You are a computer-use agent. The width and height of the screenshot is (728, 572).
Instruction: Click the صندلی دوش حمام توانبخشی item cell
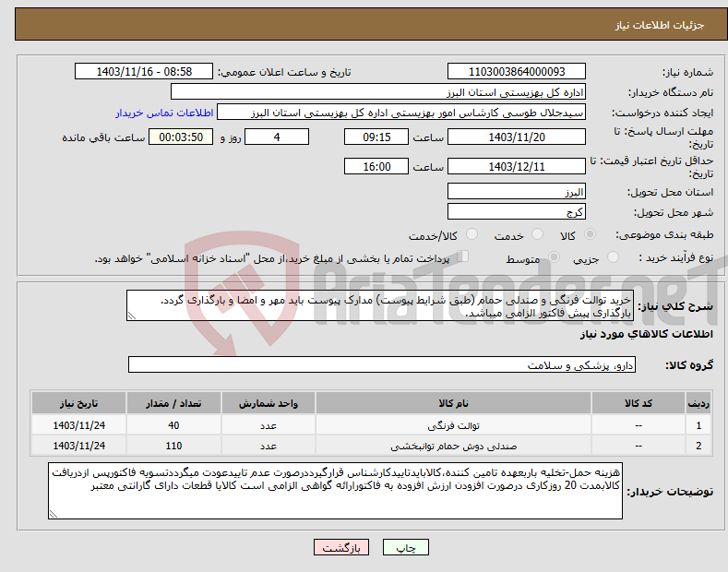tap(453, 446)
